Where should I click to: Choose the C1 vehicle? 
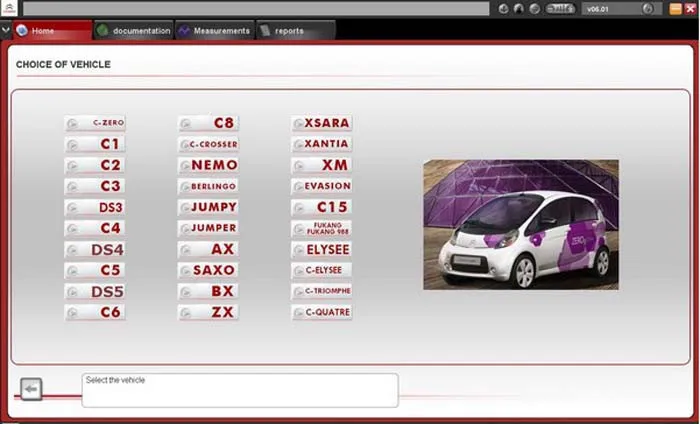click(x=95, y=144)
